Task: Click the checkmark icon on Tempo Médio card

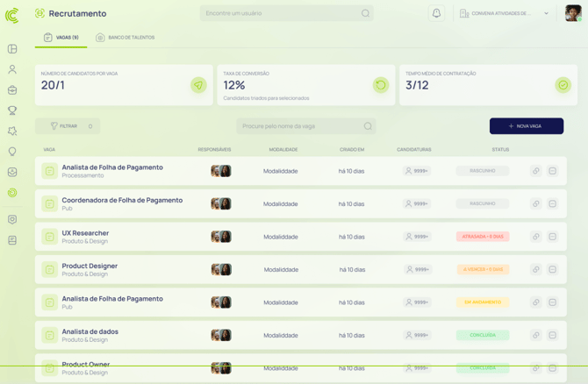Action: point(563,85)
